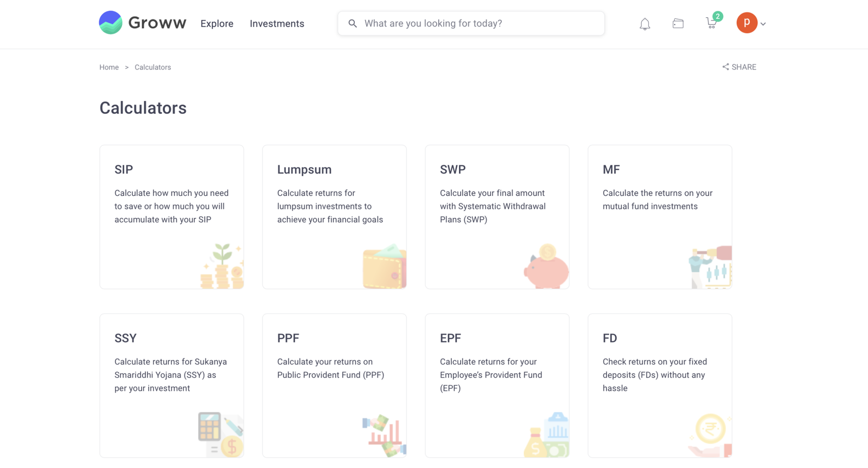Image resolution: width=868 pixels, height=468 pixels.
Task: Open the Investments menu
Action: click(277, 23)
